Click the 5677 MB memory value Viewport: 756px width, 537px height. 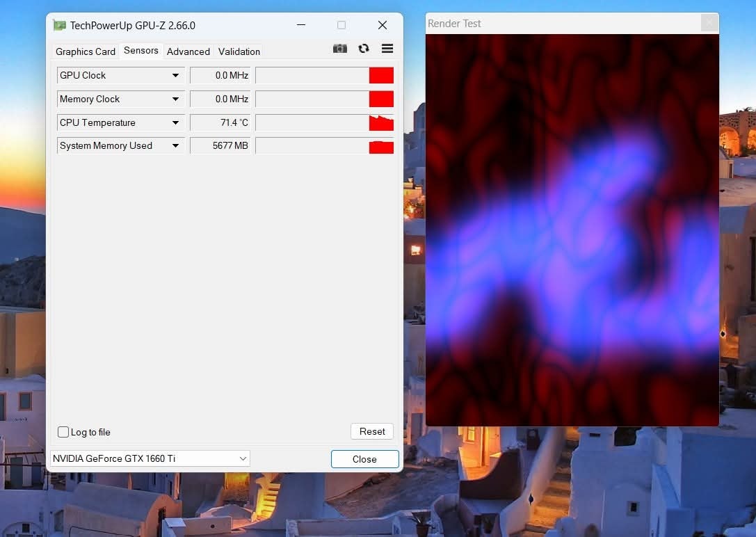click(220, 145)
